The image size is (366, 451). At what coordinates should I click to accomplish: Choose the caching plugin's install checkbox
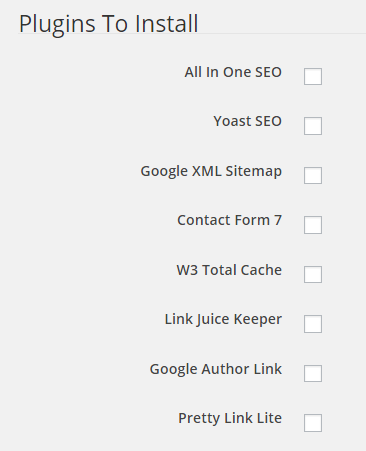pos(313,274)
